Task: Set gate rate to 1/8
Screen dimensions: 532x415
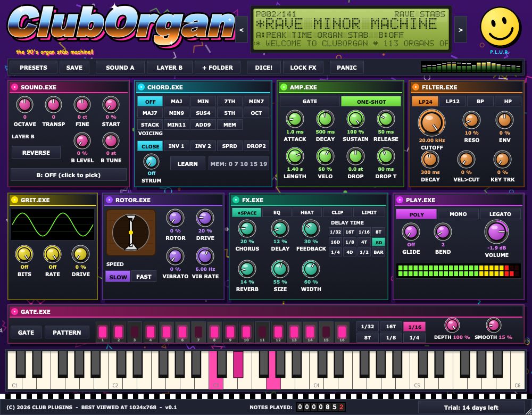Action: (391, 338)
